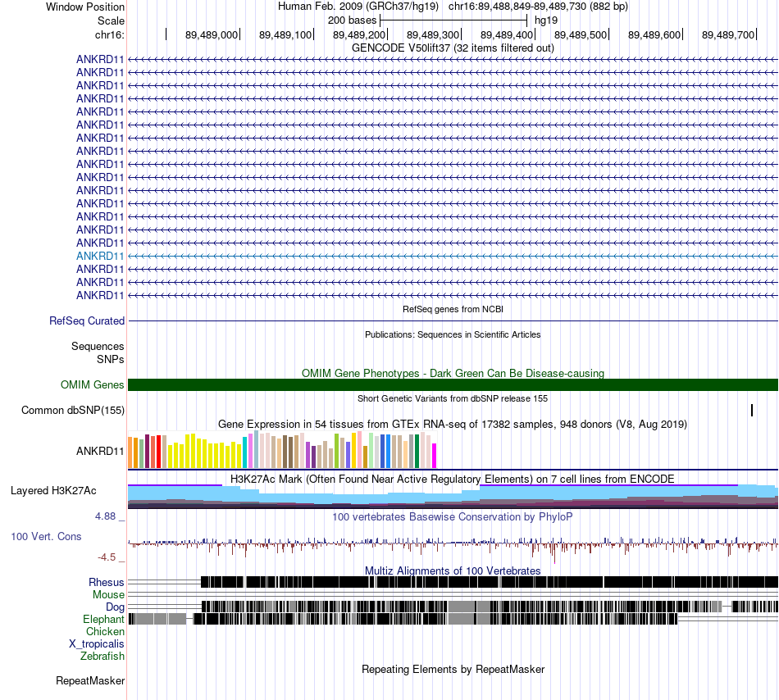The image size is (779, 700).
Task: Open the 'GENCODE V50lift37 (32 items filtered out)' track title
Action: [x=453, y=48]
